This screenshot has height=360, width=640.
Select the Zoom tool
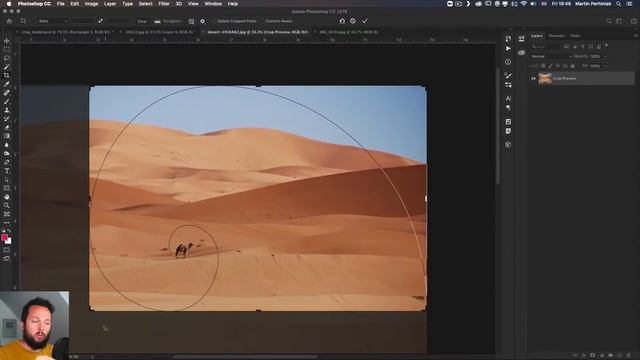(x=7, y=205)
